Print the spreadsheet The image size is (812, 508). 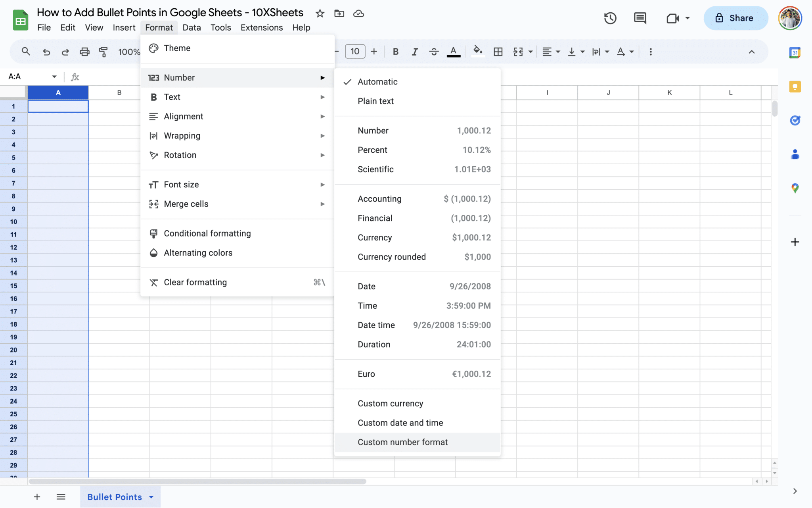84,52
